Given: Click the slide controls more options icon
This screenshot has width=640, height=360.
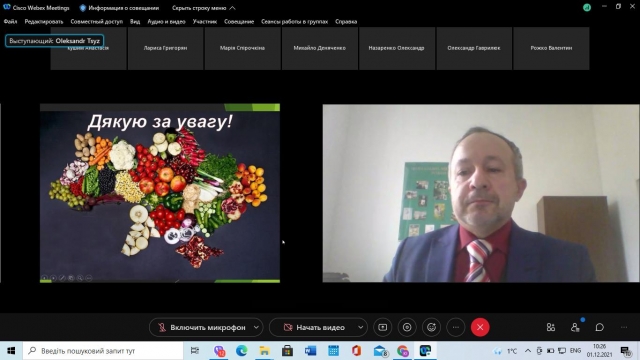Looking at the screenshot, I should coord(89,278).
